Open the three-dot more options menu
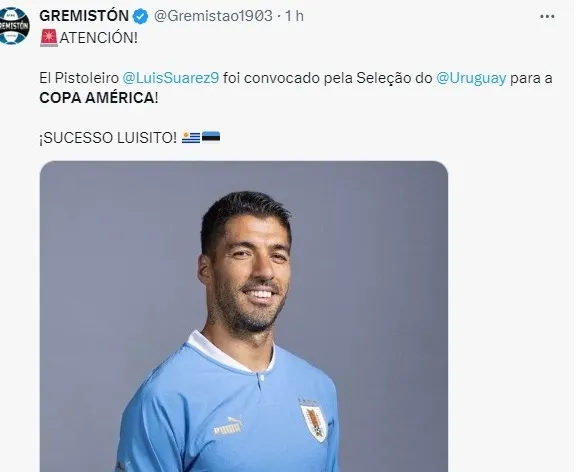 coord(547,16)
